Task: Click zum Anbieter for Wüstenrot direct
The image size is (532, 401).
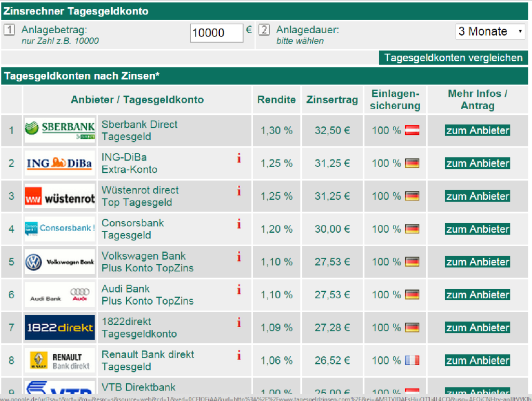Action: (477, 196)
